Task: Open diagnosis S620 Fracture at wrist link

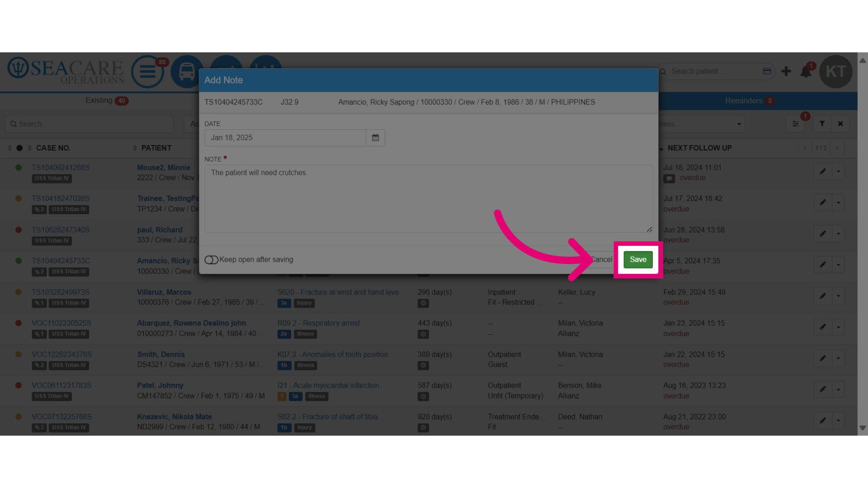Action: coord(341,292)
